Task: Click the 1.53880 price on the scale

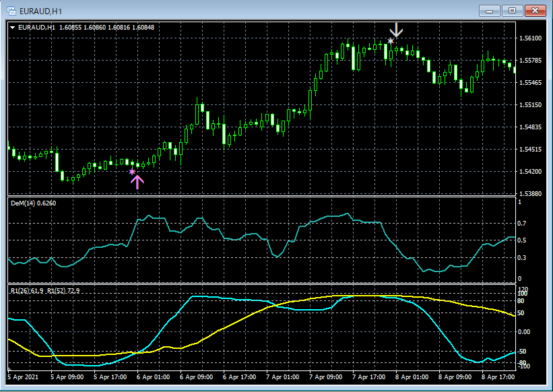Action: pyautogui.click(x=531, y=194)
